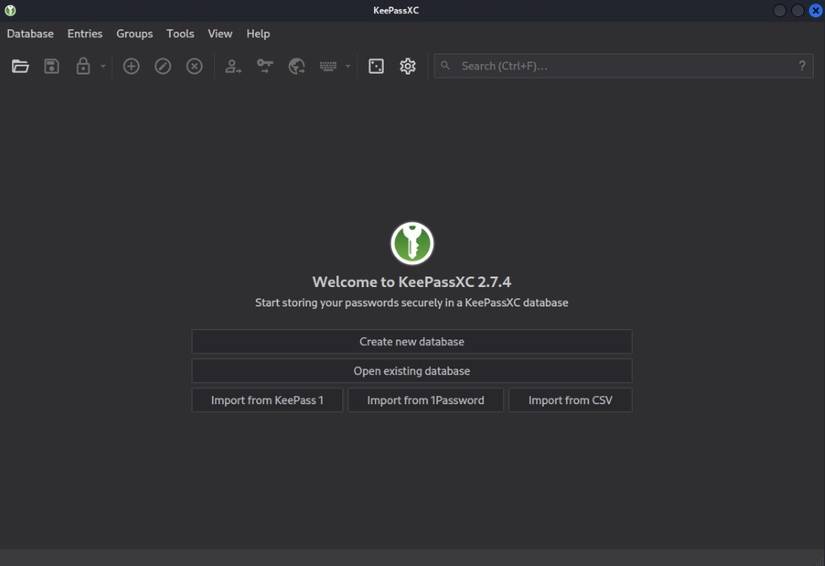Click the Add New Entry plus icon

(131, 66)
